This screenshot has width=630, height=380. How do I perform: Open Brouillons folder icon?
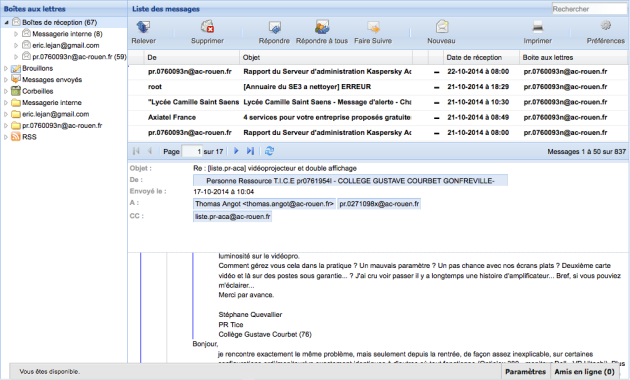[16, 68]
